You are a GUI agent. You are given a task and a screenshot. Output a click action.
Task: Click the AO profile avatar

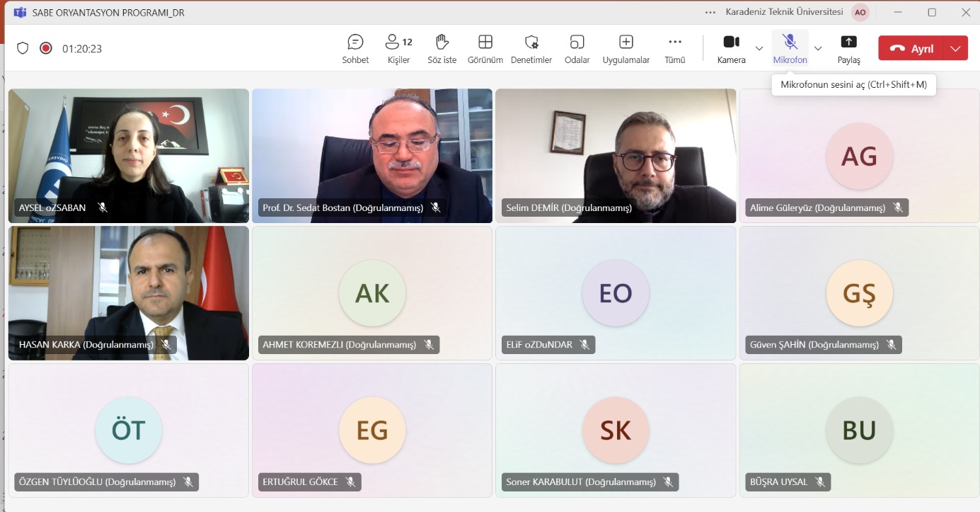pyautogui.click(x=860, y=12)
